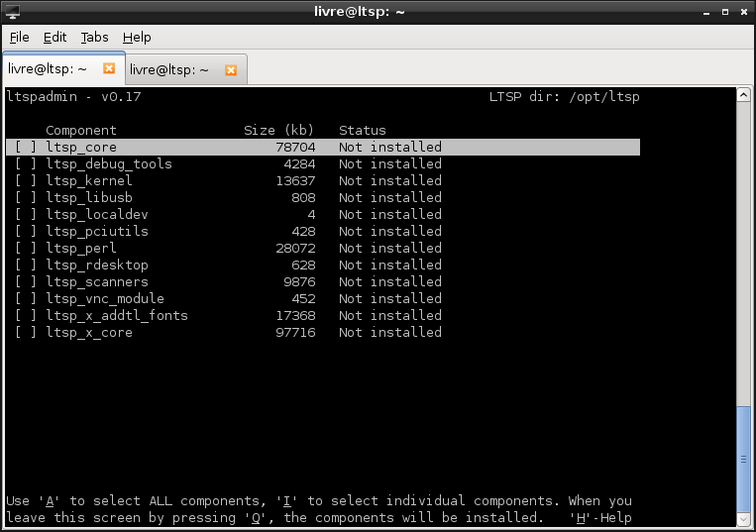The height and width of the screenshot is (532, 756).
Task: Click the 97716 size value
Action: pyautogui.click(x=295, y=333)
